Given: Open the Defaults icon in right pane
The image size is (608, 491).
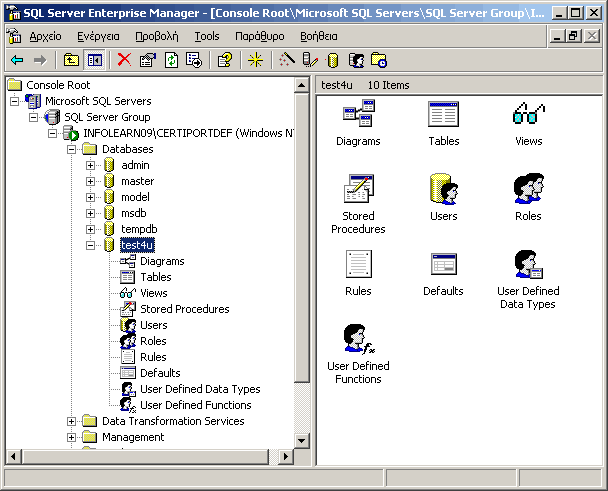Looking at the screenshot, I should click(x=444, y=264).
